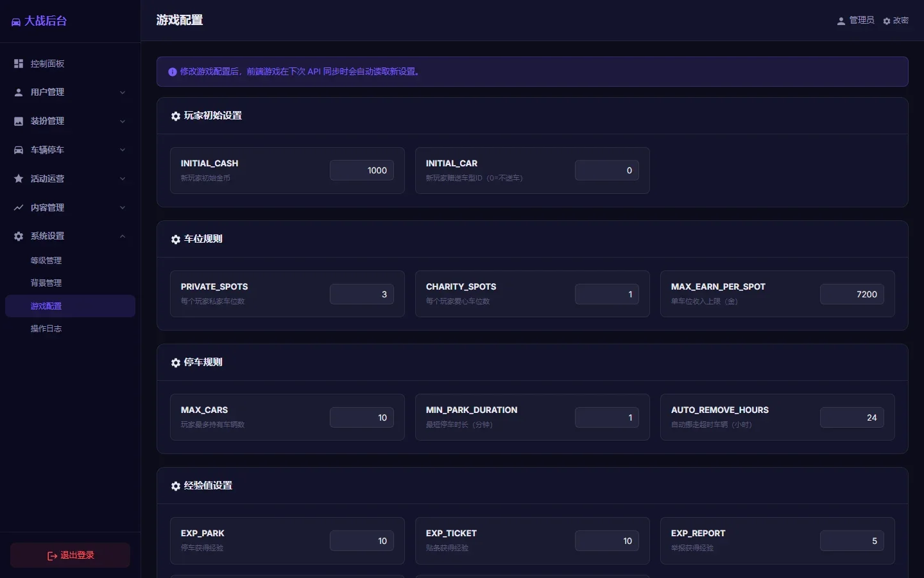
Task: Click the gear icon beside 玩家初始设置
Action: [176, 116]
